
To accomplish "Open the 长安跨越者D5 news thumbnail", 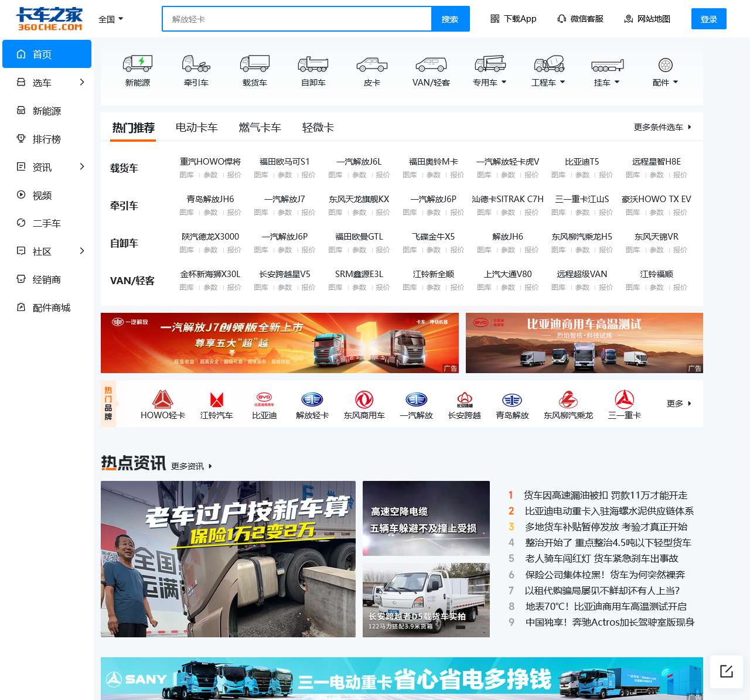I will (426, 600).
